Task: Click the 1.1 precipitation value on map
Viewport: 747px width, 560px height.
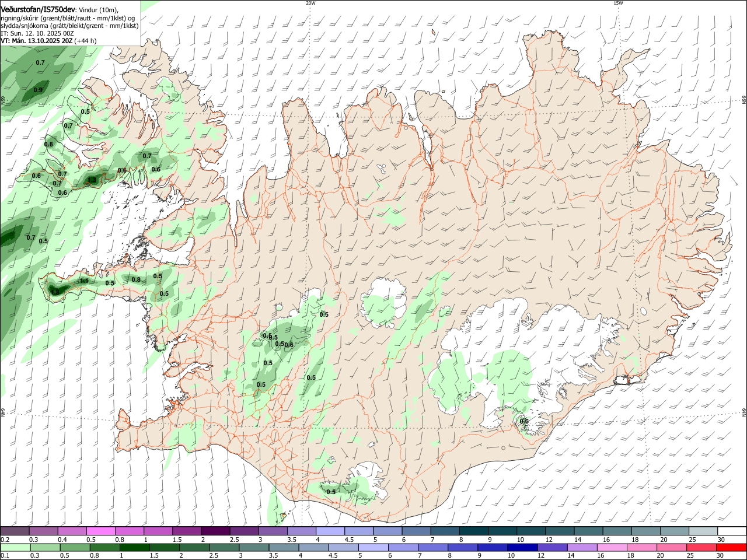Action: (x=84, y=281)
